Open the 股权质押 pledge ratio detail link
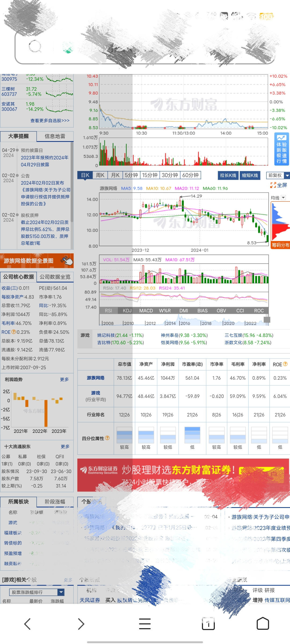290x644 pixels. [45, 233]
